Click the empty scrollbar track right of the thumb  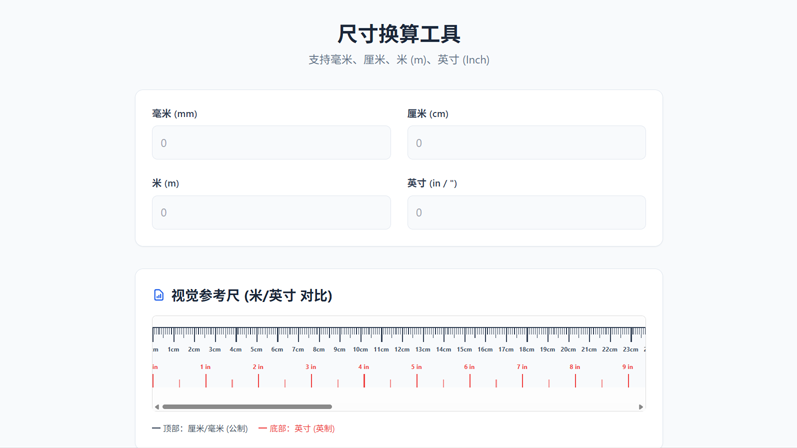click(x=480, y=407)
